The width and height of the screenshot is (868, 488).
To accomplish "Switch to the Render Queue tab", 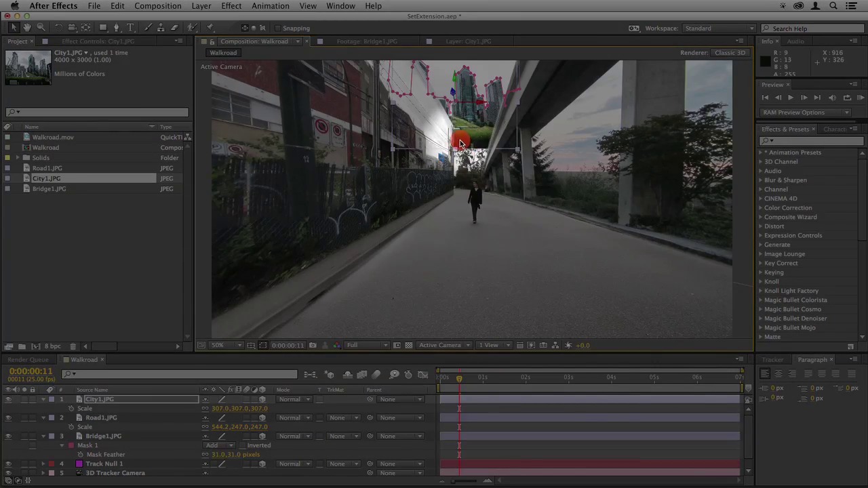I will click(x=28, y=360).
